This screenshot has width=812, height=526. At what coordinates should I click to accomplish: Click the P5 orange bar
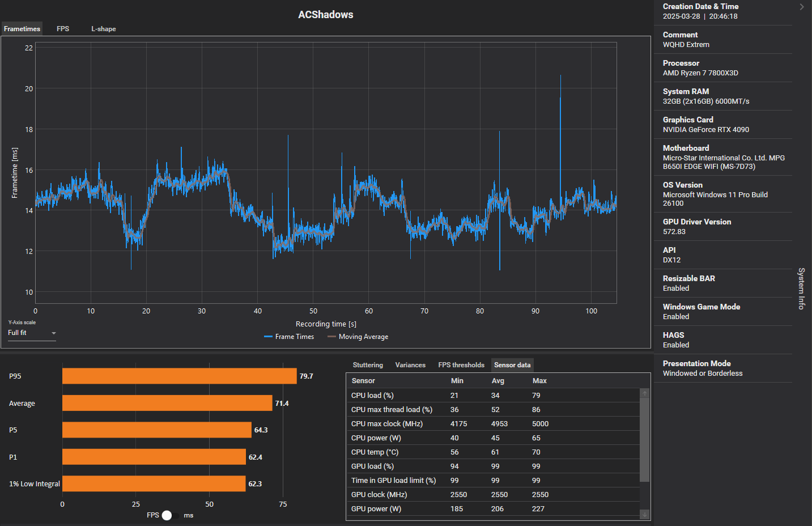(157, 430)
